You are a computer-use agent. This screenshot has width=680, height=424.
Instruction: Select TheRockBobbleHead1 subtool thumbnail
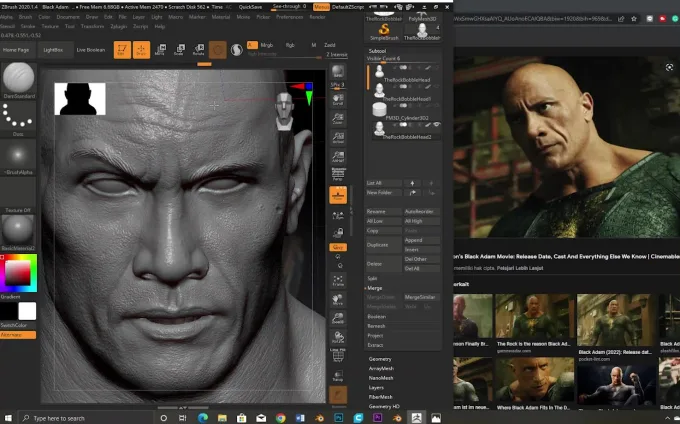tap(379, 90)
